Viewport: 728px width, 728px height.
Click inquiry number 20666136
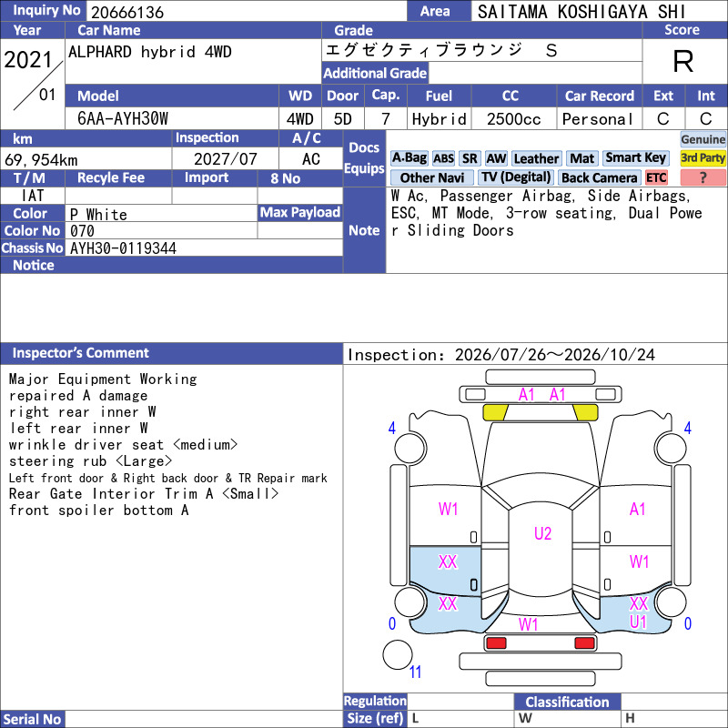pos(127,12)
